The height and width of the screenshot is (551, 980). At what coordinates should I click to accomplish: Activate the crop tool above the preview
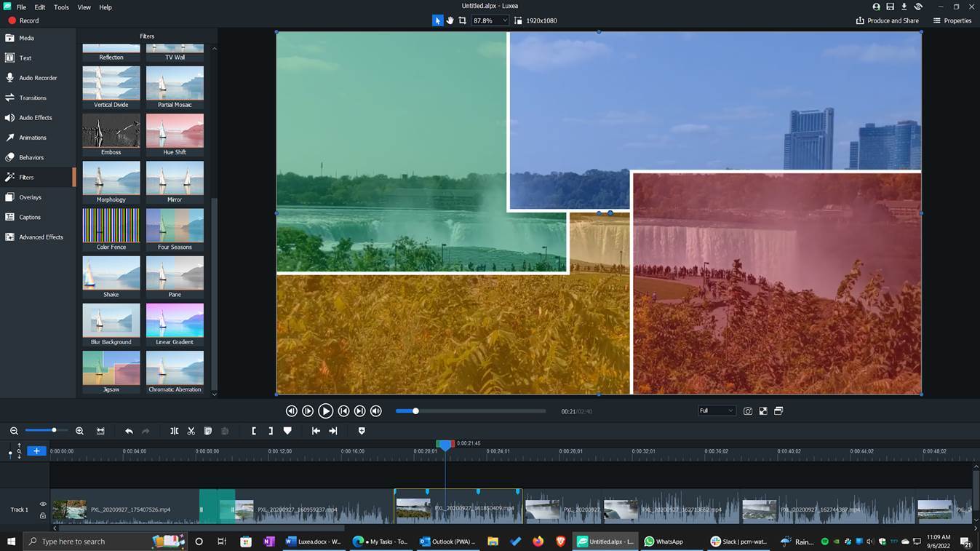pyautogui.click(x=463, y=20)
